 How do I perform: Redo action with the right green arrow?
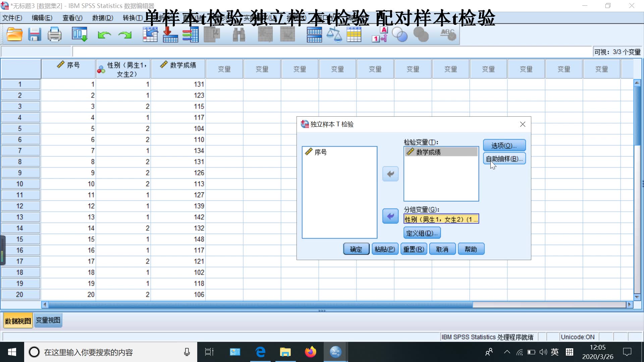[x=125, y=35]
